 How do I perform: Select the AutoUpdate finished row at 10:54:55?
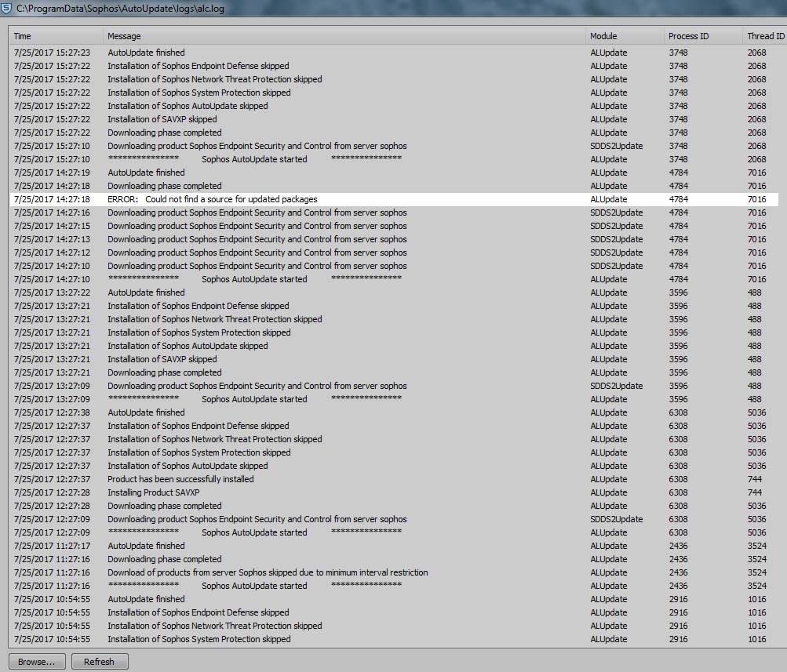(394, 599)
